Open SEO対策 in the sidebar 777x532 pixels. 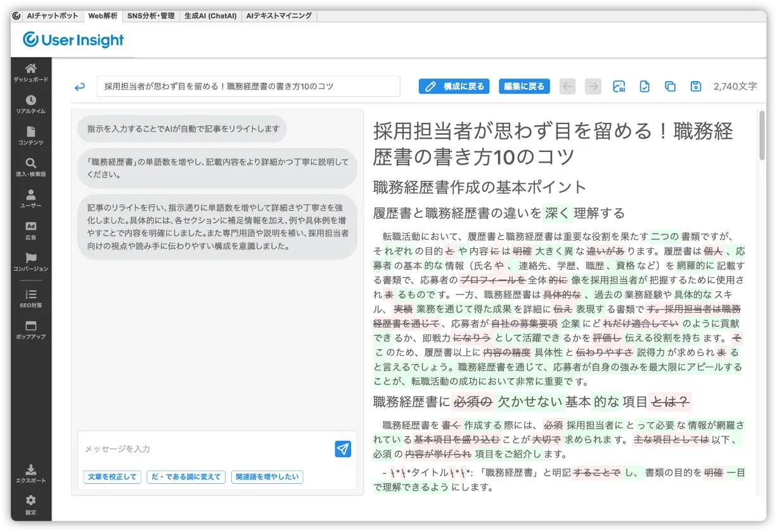(30, 298)
